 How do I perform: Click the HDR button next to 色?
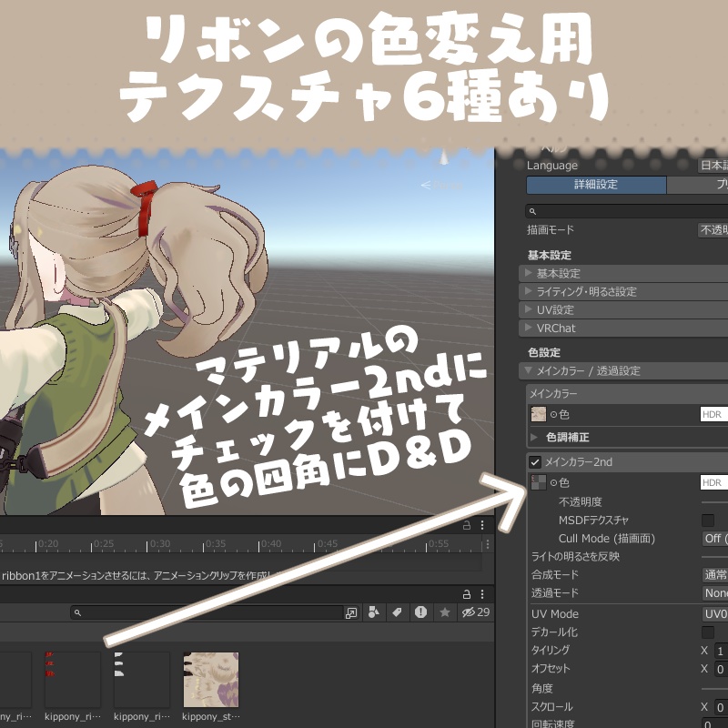coord(713,414)
